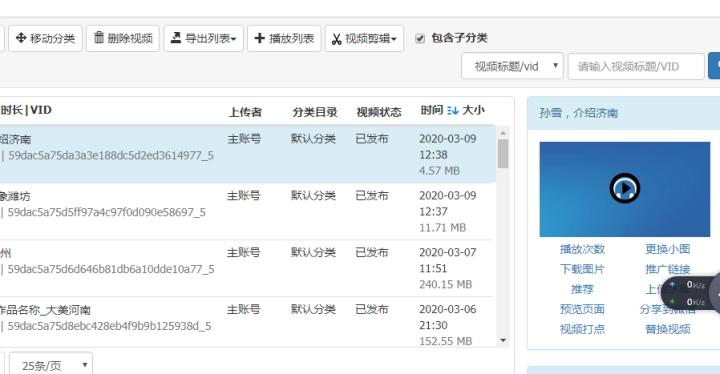Toggle the 包含子分类 checkbox
This screenshot has width=720, height=374.
tap(420, 39)
